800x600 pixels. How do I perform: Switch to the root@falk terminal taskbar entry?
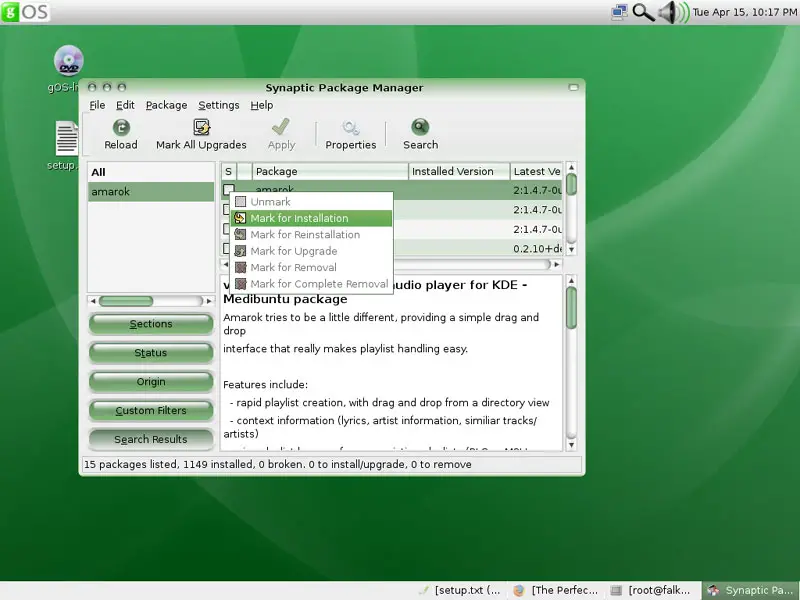(x=653, y=590)
